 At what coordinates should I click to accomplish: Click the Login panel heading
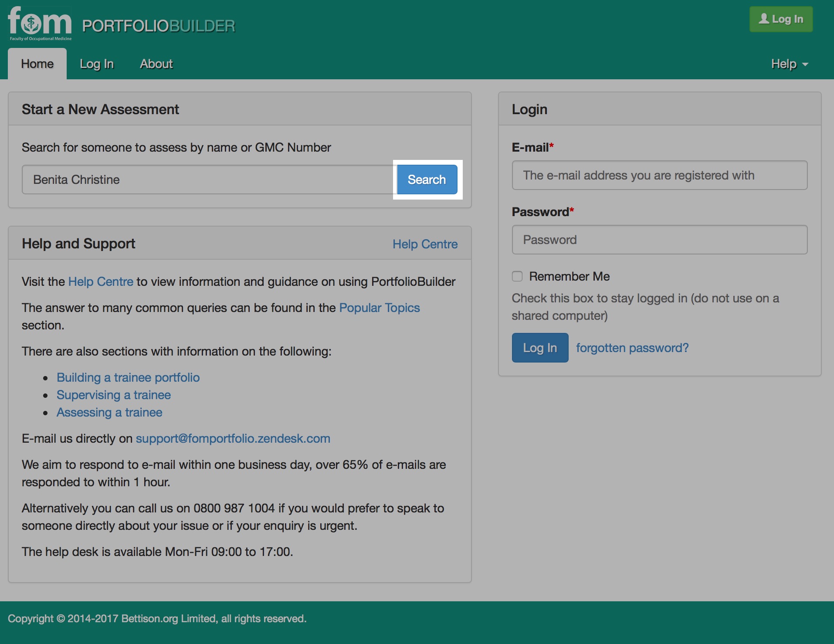point(529,109)
